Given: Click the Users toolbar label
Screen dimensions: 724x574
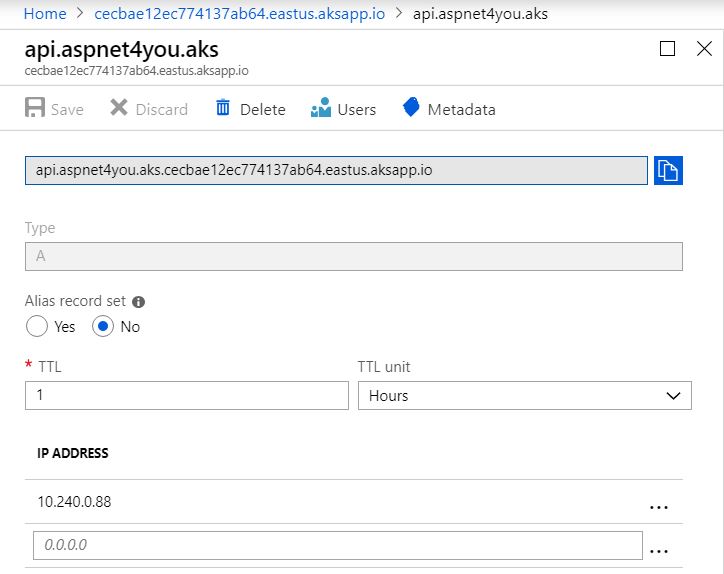Looking at the screenshot, I should point(356,109).
